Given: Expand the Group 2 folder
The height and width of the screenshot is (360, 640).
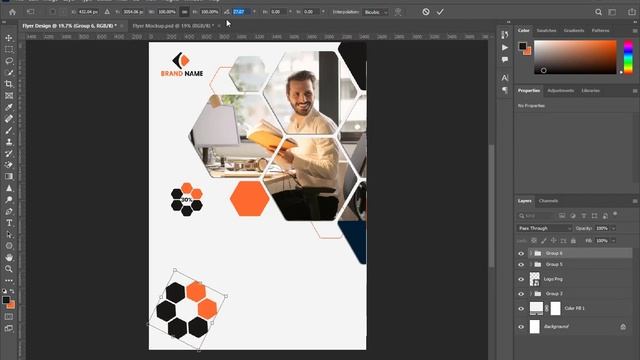Looking at the screenshot, I should click(x=531, y=294).
